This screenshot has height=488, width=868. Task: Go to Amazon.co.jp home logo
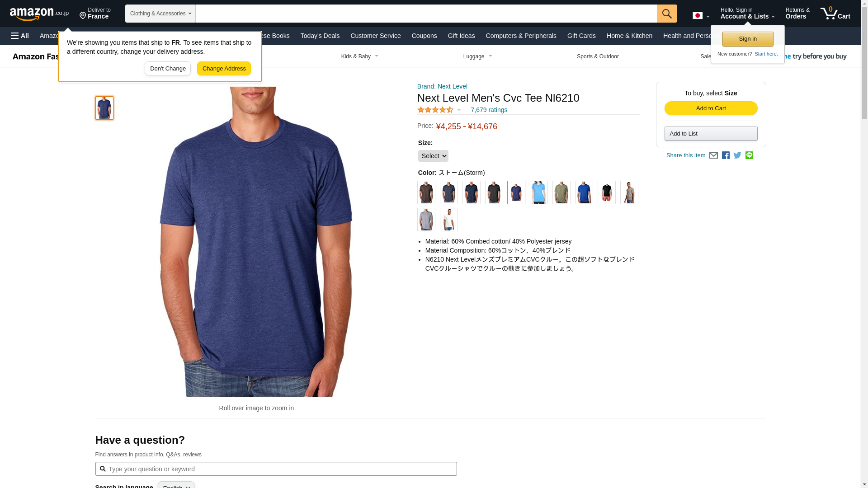(39, 14)
